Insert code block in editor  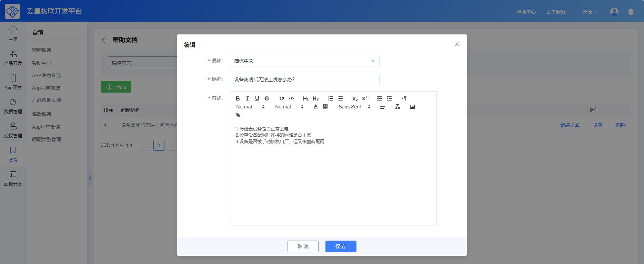click(x=291, y=98)
